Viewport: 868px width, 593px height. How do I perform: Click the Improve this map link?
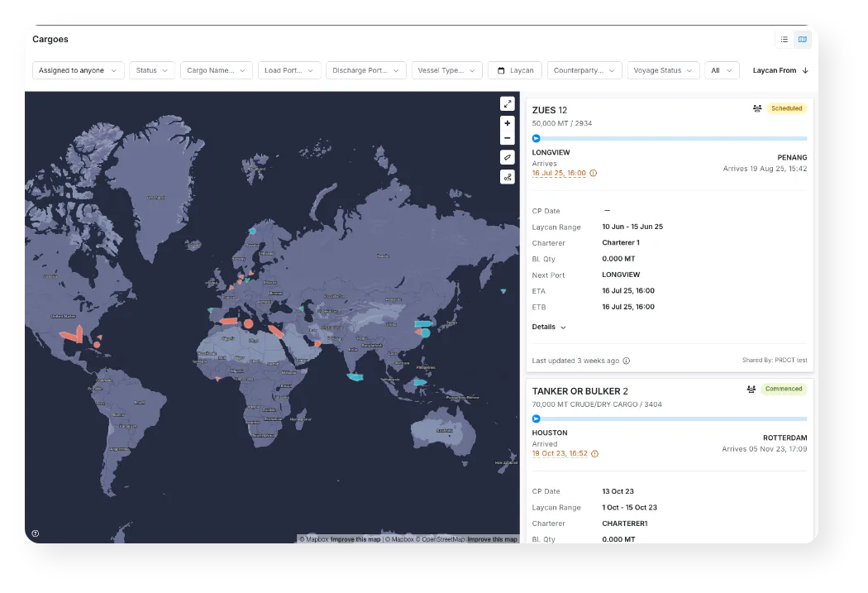point(355,539)
